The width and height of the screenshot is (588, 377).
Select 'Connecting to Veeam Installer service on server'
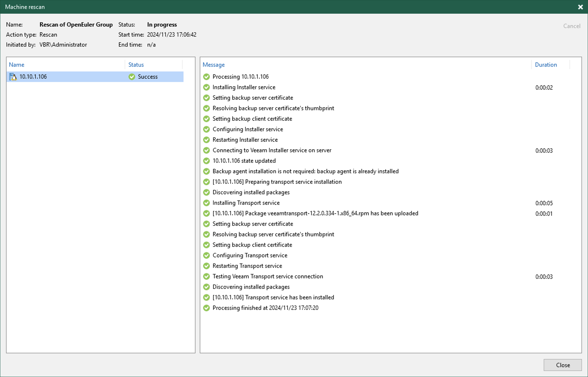272,150
